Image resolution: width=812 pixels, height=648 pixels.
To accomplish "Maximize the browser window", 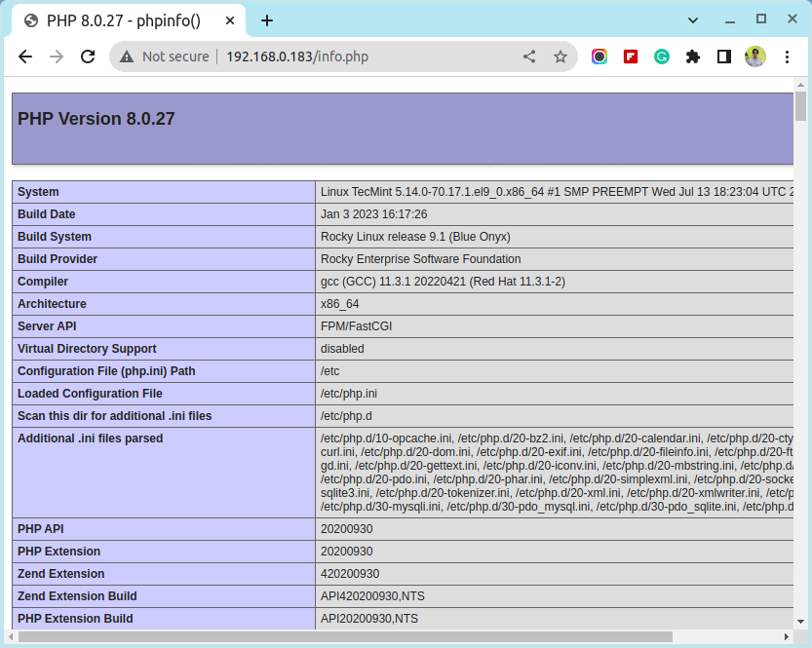I will click(x=760, y=19).
